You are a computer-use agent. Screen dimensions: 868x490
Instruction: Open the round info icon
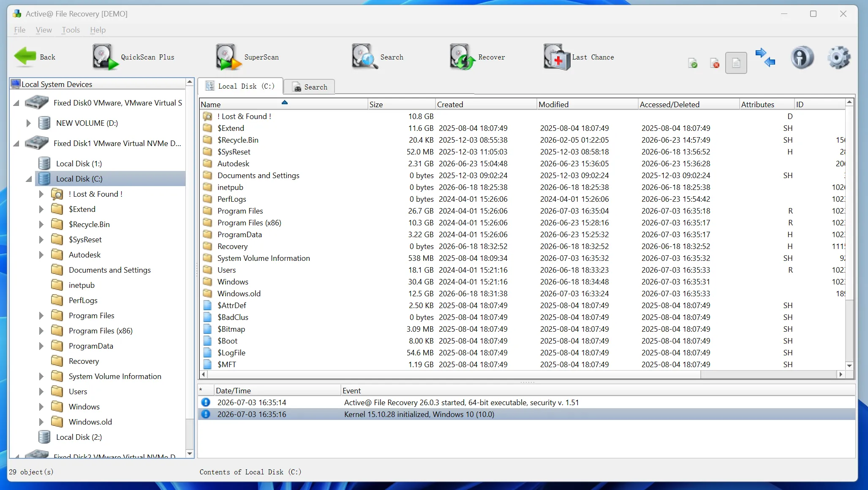click(x=802, y=57)
